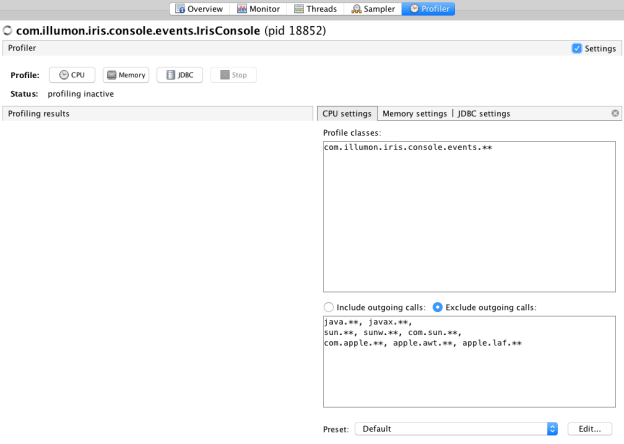Screen dimensions: 624x444
Task: Click inside the Profile classes text area
Action: (467, 215)
